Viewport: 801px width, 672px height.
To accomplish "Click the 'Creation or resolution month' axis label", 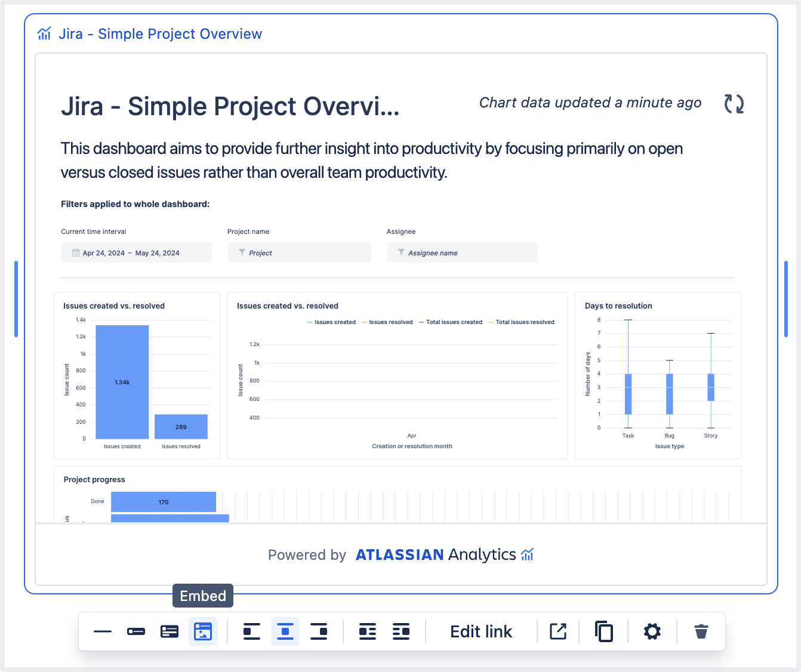I will point(412,446).
